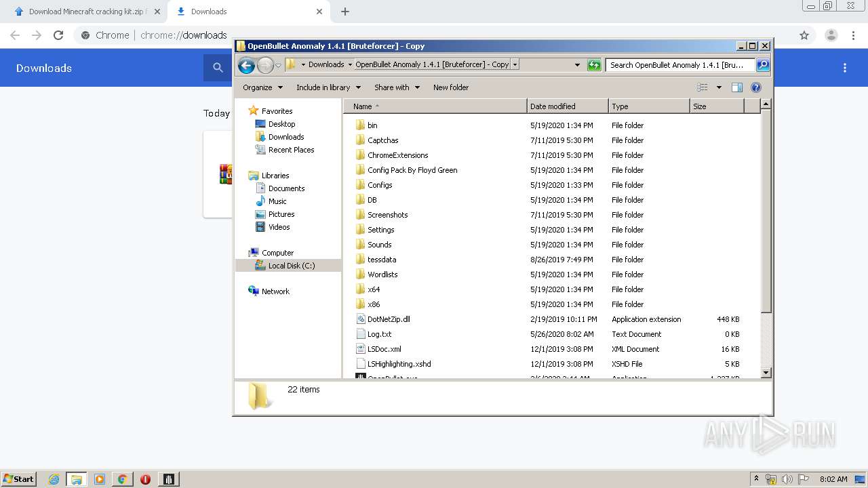Click file list scrollbar down arrow

click(x=766, y=373)
